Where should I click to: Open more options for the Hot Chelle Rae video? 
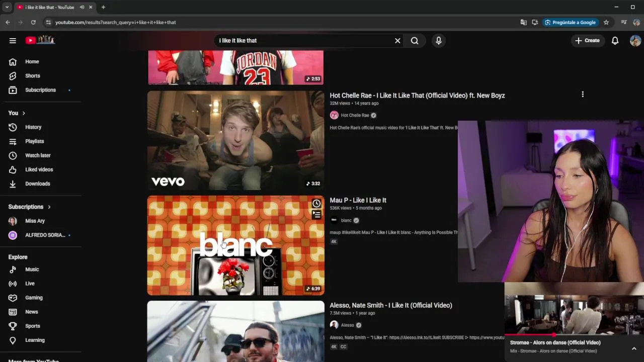[x=583, y=95]
